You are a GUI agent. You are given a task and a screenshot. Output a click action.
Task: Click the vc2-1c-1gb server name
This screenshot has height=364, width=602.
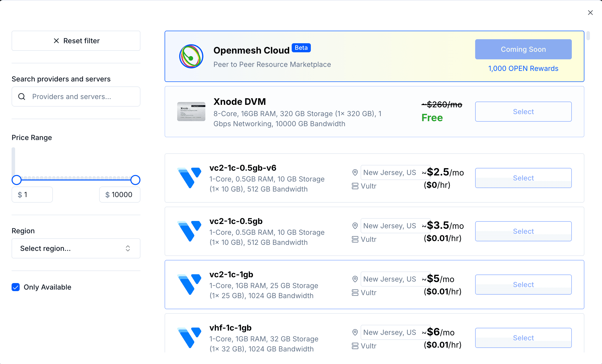(231, 275)
